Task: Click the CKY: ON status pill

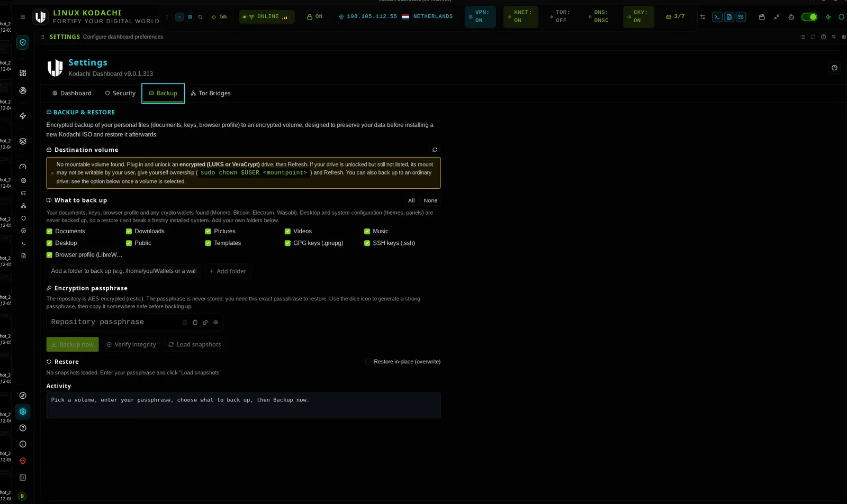Action: (x=638, y=17)
